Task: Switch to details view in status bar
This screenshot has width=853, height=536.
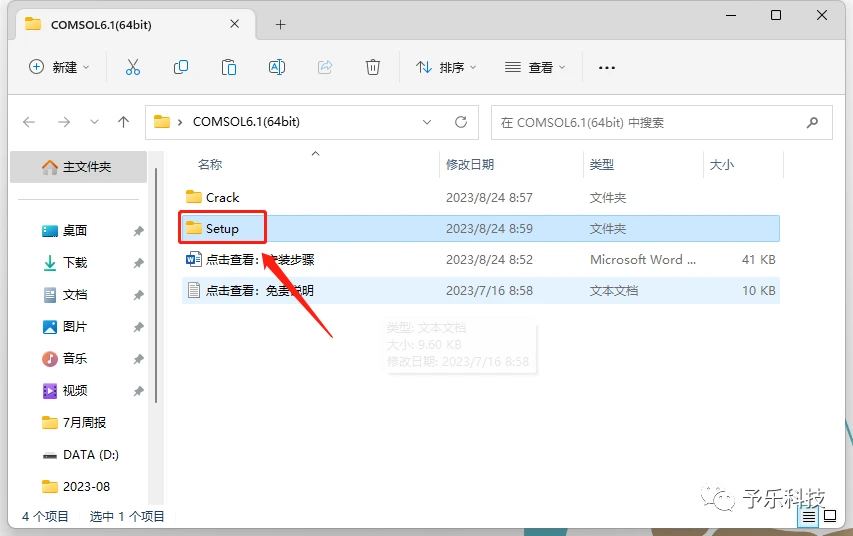Action: point(808,516)
